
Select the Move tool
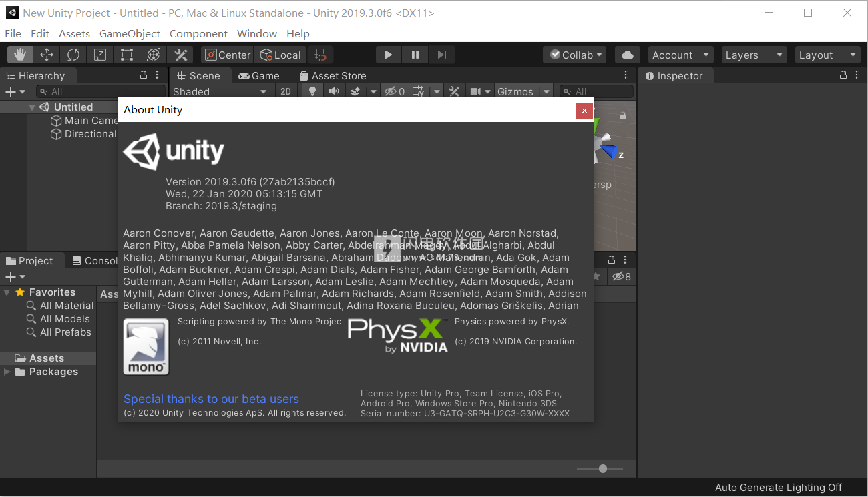(47, 55)
